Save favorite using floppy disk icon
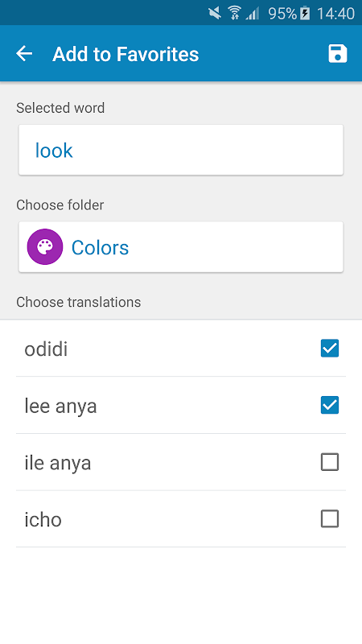The height and width of the screenshot is (644, 362). click(x=338, y=54)
